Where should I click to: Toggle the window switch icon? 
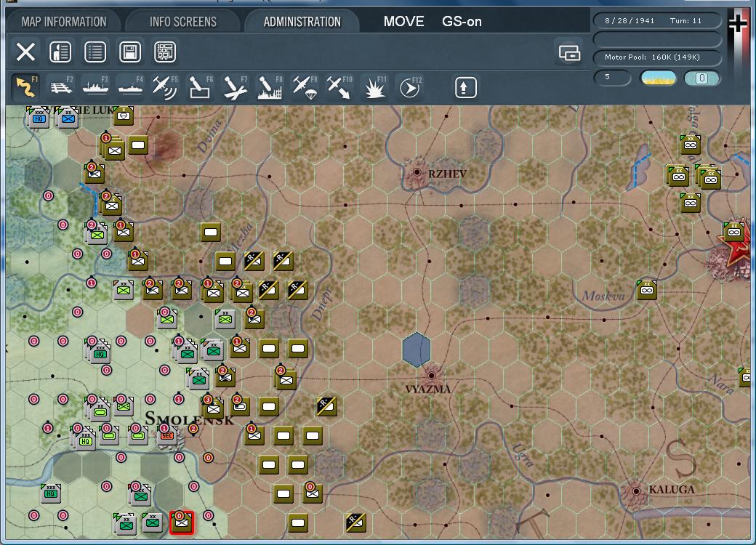[569, 53]
